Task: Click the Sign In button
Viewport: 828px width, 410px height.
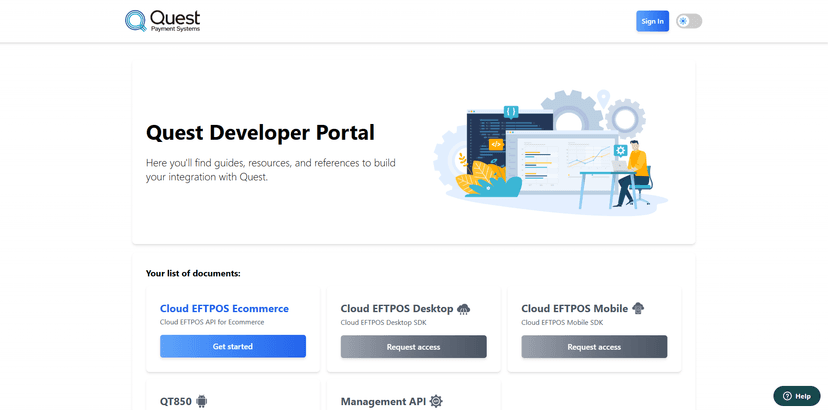Action: tap(652, 21)
